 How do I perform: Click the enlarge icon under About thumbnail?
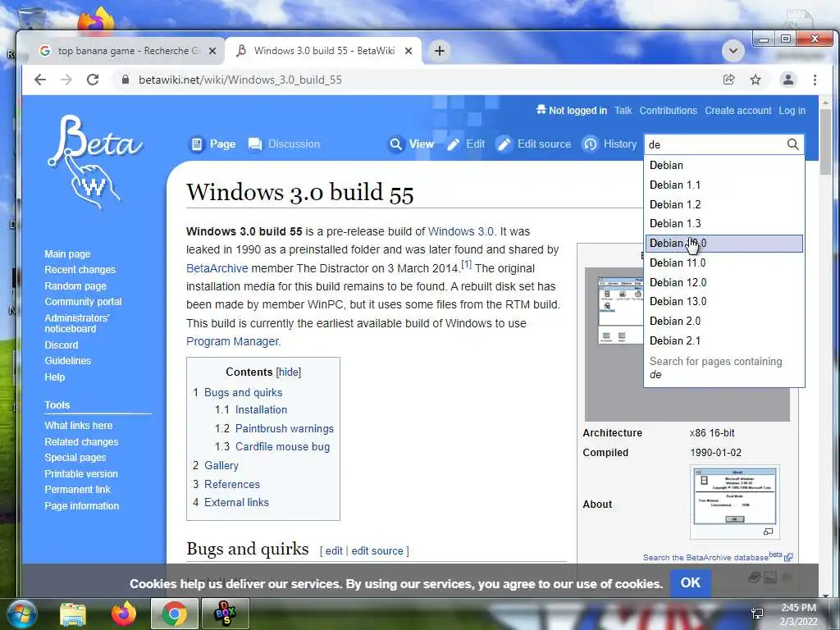coord(768,532)
